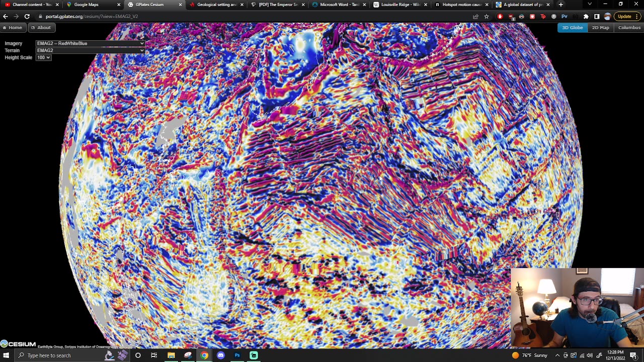
Task: Open the Terrain dropdown EMAG2
Action: [x=91, y=50]
